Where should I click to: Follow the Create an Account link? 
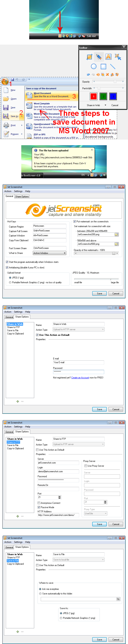click(80, 377)
